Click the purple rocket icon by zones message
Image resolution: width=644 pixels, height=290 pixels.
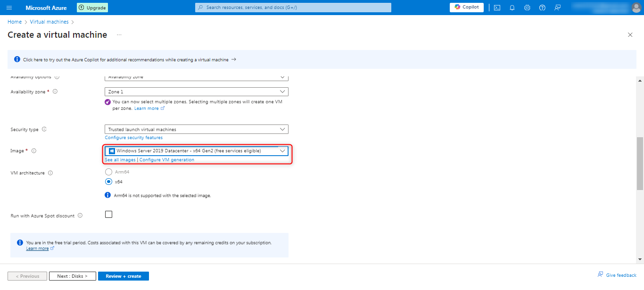108,101
